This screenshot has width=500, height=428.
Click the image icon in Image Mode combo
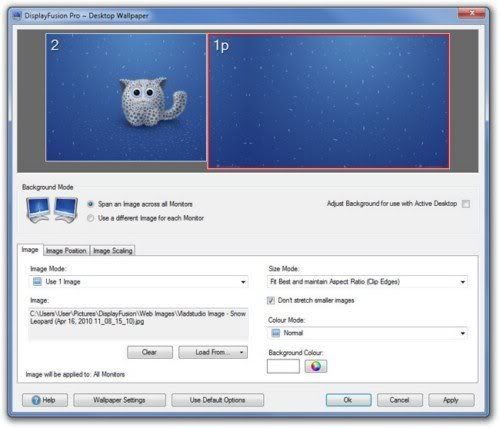pyautogui.click(x=37, y=282)
